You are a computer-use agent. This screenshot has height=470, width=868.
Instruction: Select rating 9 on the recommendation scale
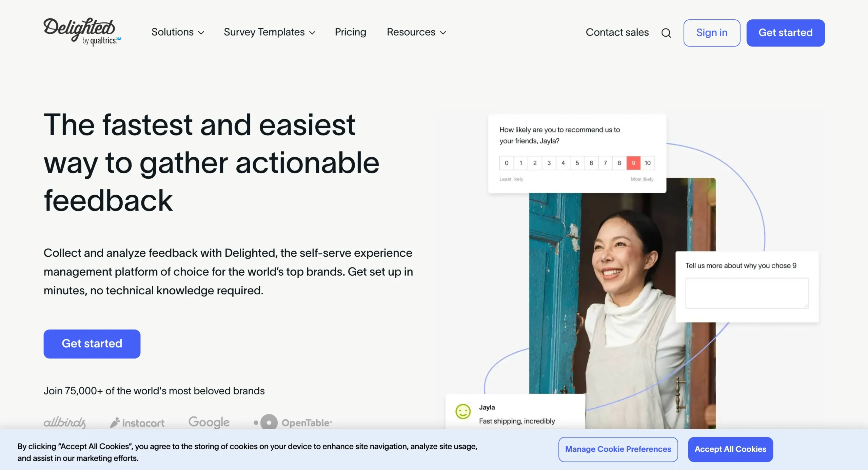[x=633, y=163]
